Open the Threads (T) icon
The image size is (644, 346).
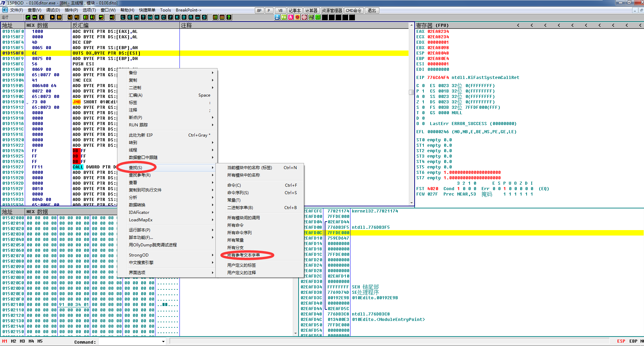[x=143, y=17]
